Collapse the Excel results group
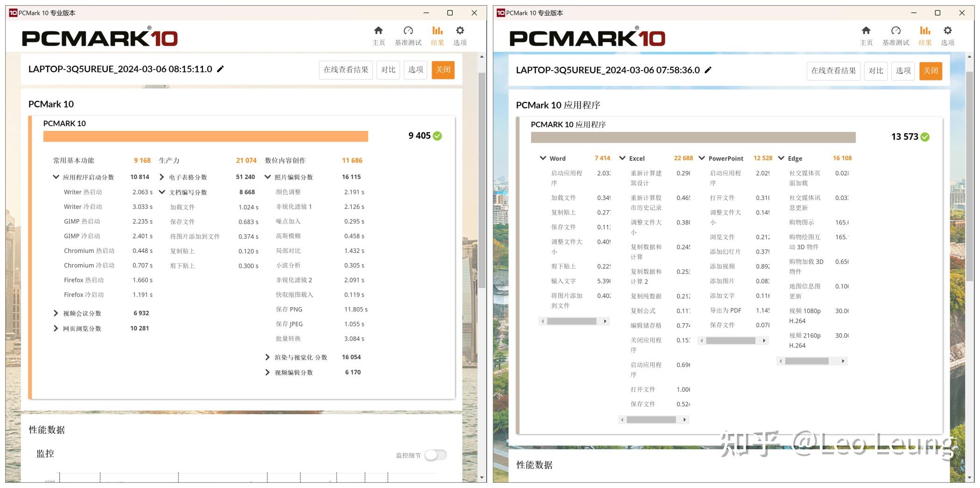The width and height of the screenshot is (980, 488). coord(622,158)
